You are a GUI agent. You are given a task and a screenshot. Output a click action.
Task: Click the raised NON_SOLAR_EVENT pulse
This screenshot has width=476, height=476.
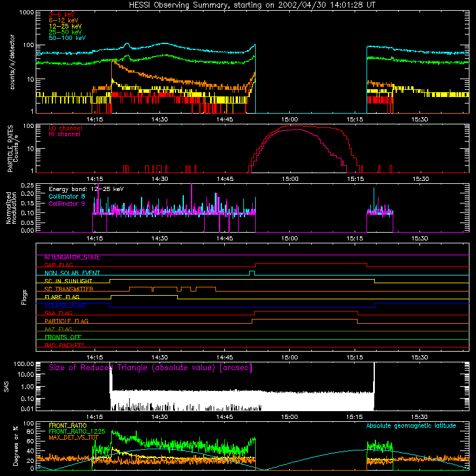(252, 273)
